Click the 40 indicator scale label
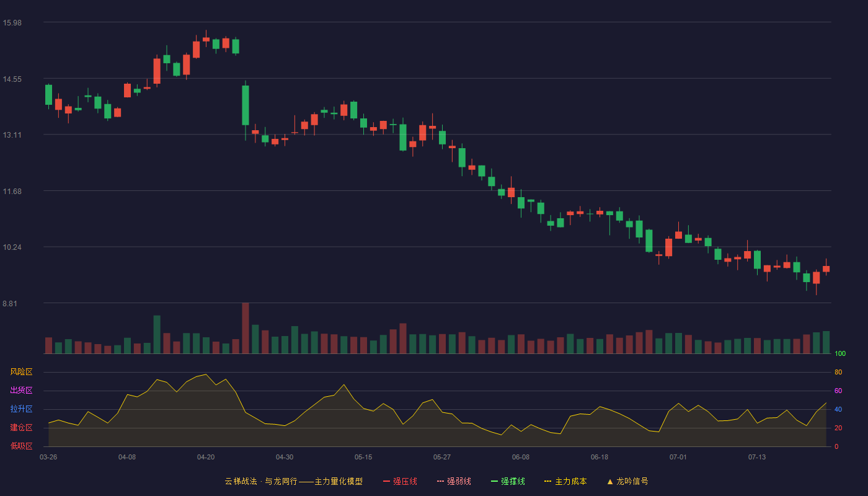 pos(838,410)
